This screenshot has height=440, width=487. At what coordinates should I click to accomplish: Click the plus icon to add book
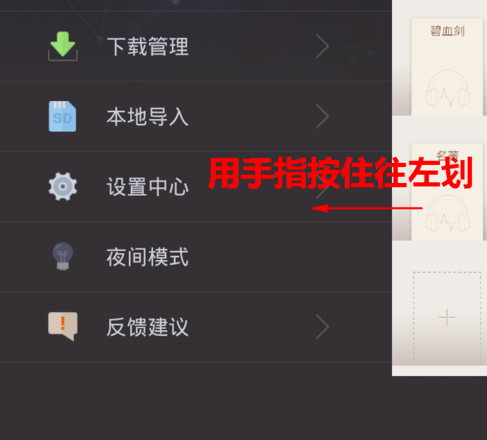(447, 317)
